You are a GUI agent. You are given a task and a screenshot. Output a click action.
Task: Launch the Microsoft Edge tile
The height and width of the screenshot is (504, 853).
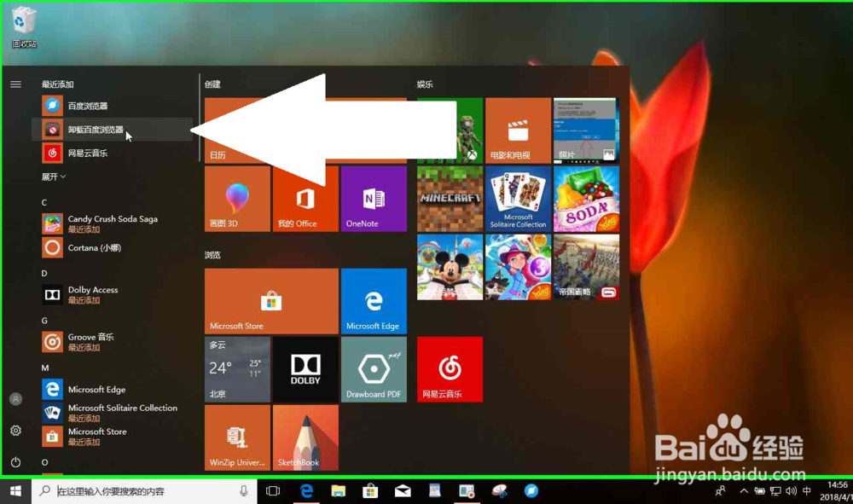point(374,301)
